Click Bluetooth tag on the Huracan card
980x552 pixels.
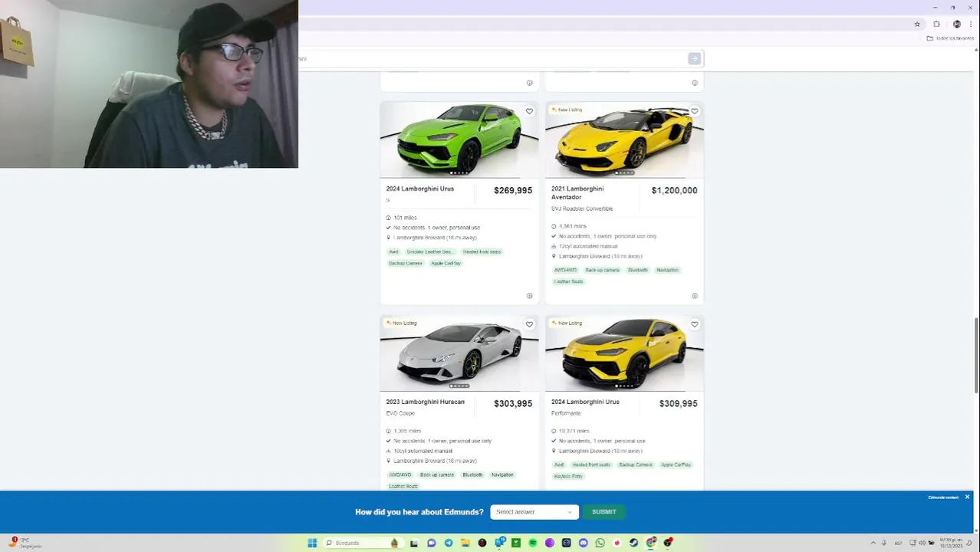(472, 475)
